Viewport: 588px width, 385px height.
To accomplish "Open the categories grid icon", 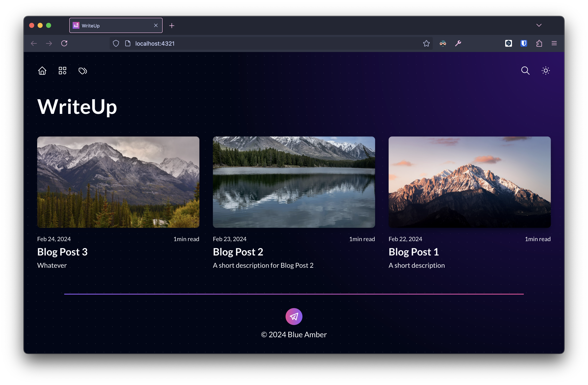I will (63, 71).
